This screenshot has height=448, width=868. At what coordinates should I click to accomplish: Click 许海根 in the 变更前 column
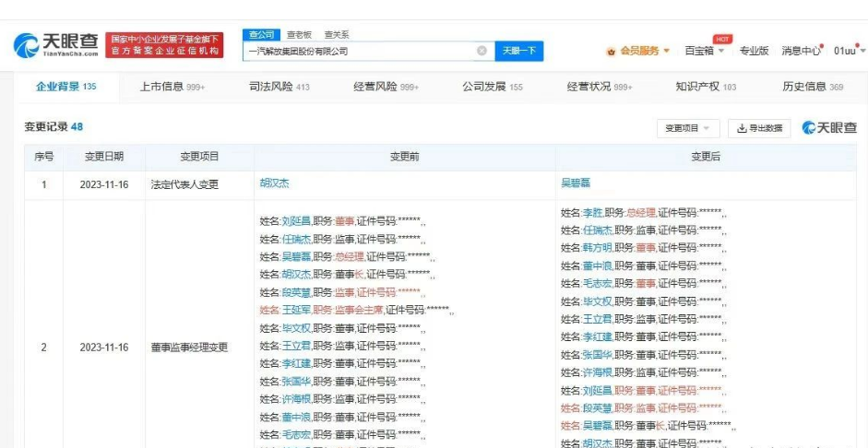pyautogui.click(x=295, y=398)
